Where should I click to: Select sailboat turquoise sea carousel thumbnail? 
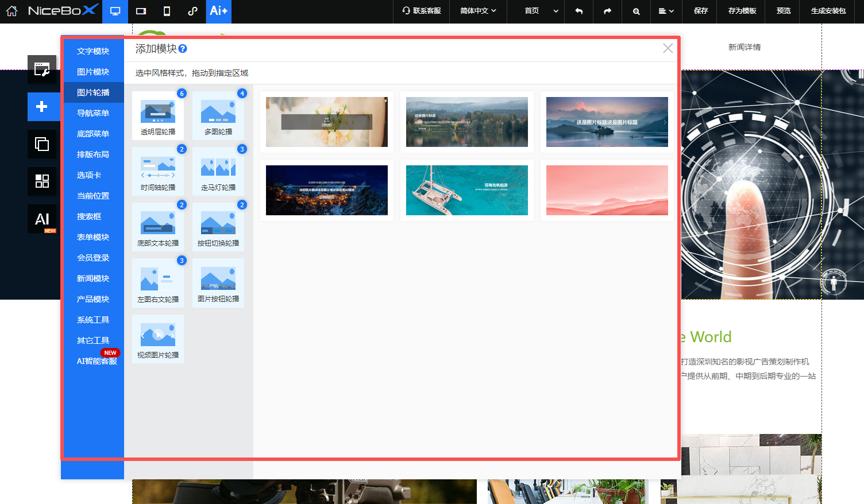tap(467, 190)
